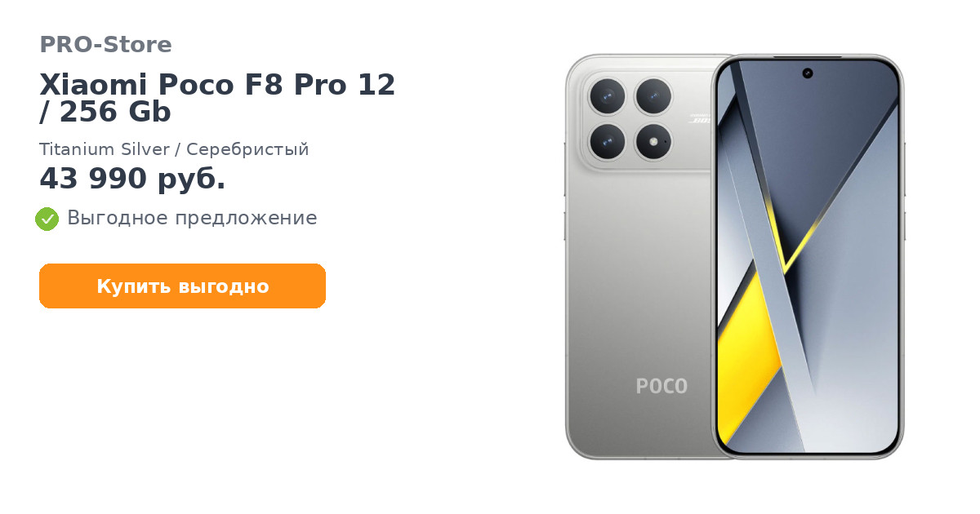Screen dimensions: 980x514
Task: Click the top-left rear camera lens
Action: coord(607,97)
